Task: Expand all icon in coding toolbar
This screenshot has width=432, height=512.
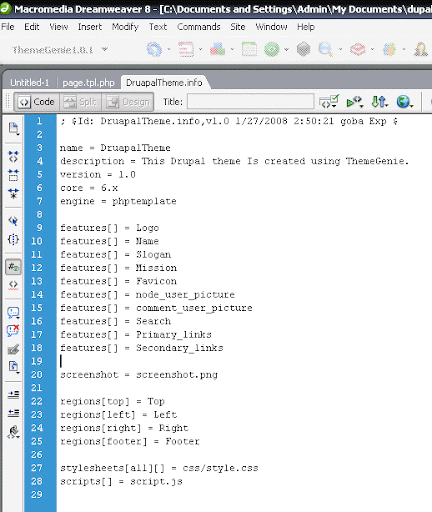Action: pos(13,193)
